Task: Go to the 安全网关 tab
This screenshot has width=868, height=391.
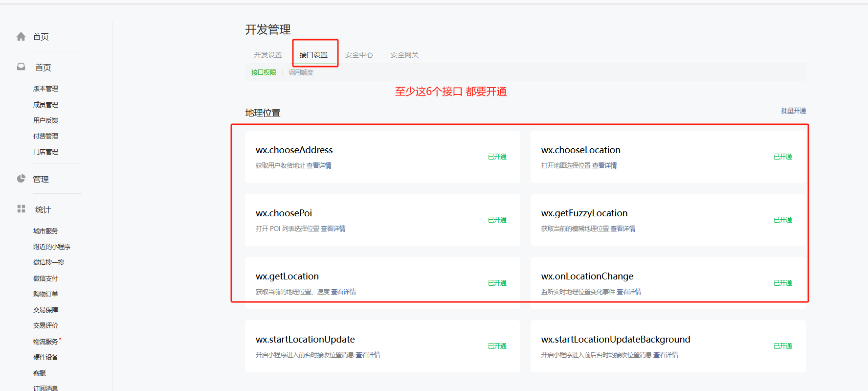Action: pyautogui.click(x=404, y=55)
